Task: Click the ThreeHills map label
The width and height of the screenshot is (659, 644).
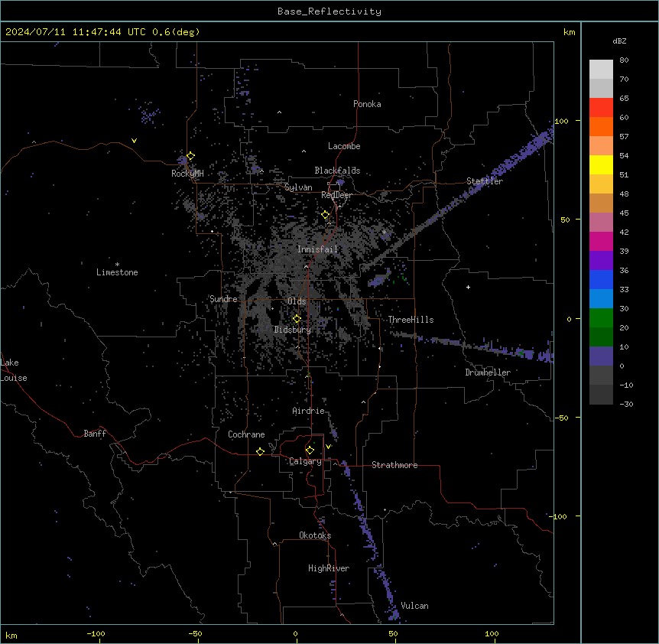Action: [x=411, y=320]
